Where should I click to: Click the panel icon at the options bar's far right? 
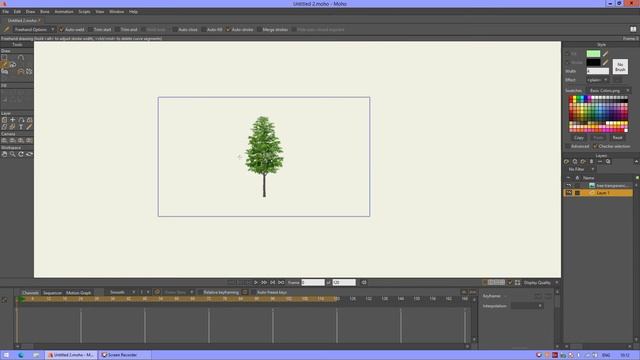(x=633, y=29)
